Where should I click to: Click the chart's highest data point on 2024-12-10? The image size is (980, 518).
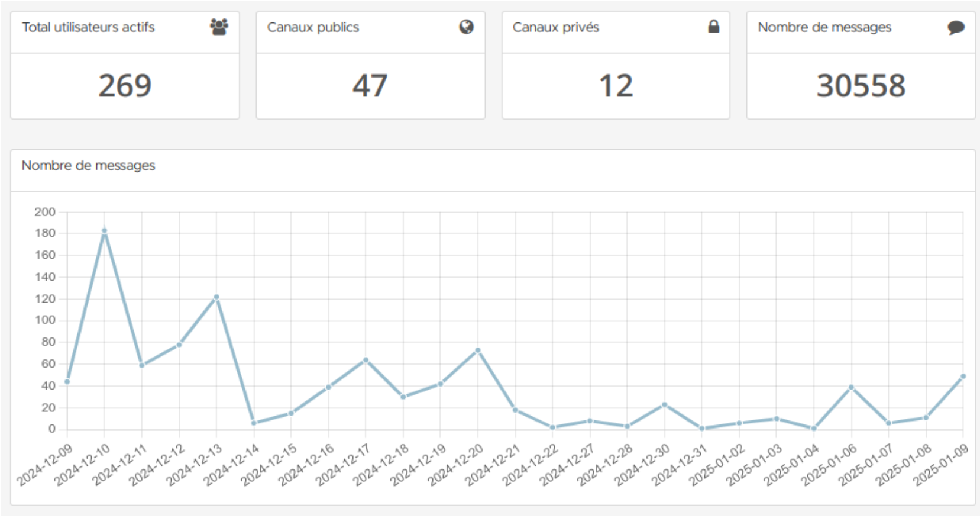104,231
